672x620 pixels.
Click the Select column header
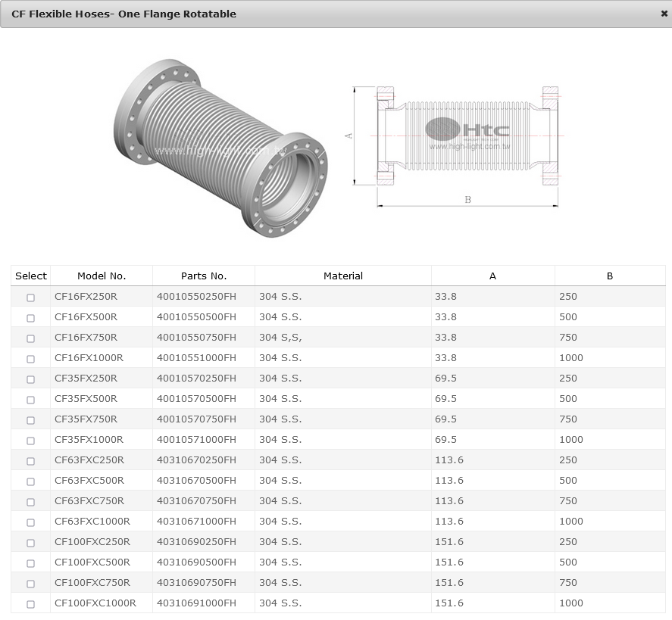coord(31,276)
